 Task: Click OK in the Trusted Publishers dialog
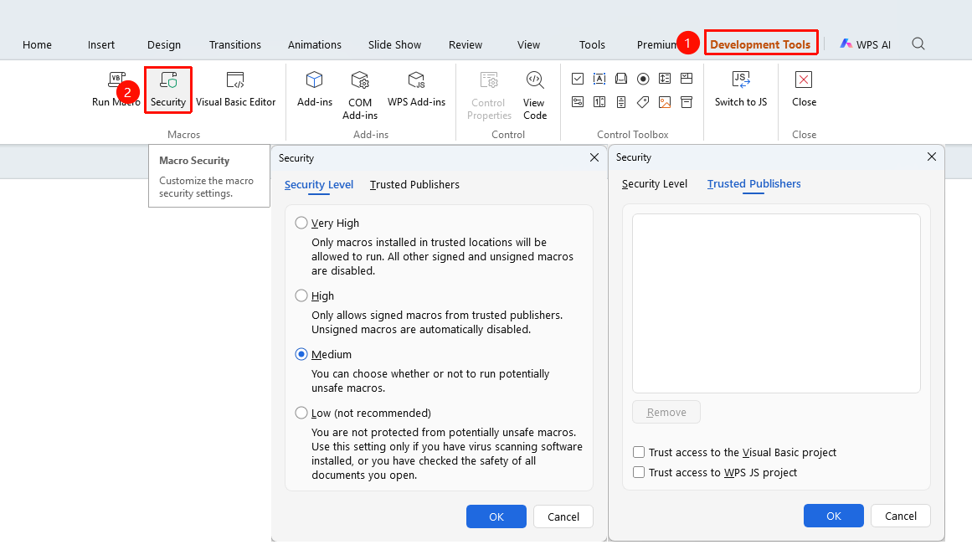833,516
